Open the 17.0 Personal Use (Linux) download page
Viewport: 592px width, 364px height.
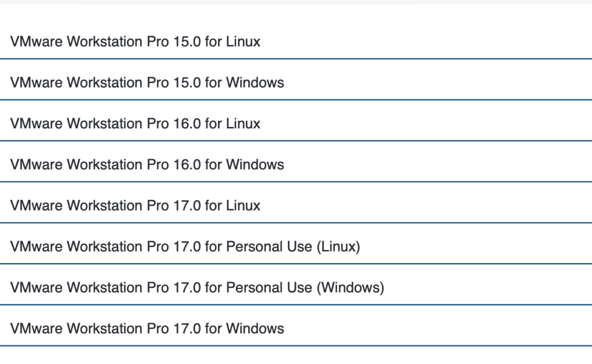pos(184,246)
